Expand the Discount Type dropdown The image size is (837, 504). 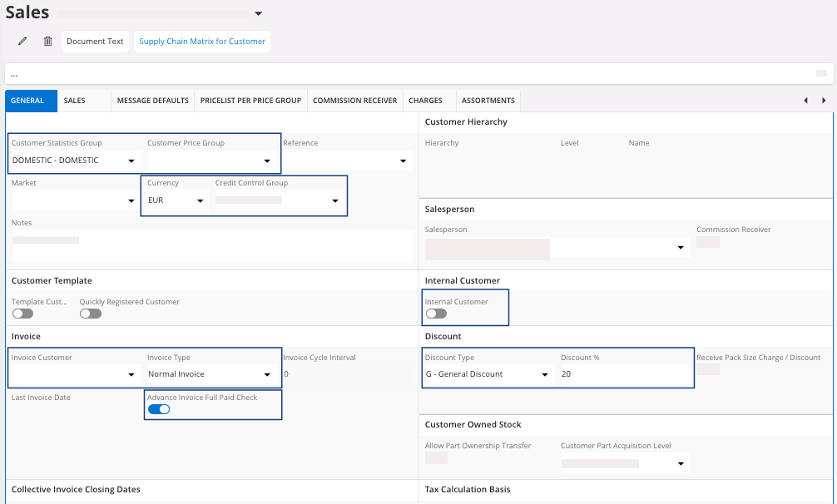click(x=545, y=375)
